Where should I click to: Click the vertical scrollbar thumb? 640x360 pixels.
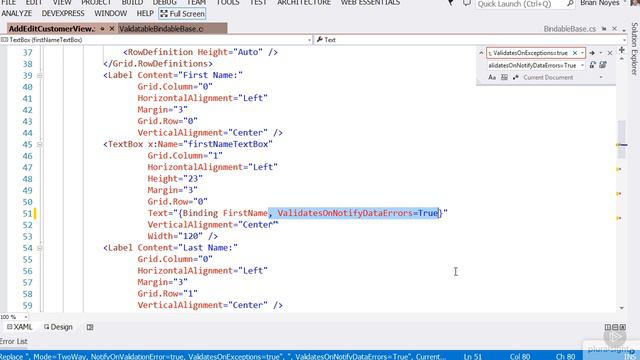622,139
